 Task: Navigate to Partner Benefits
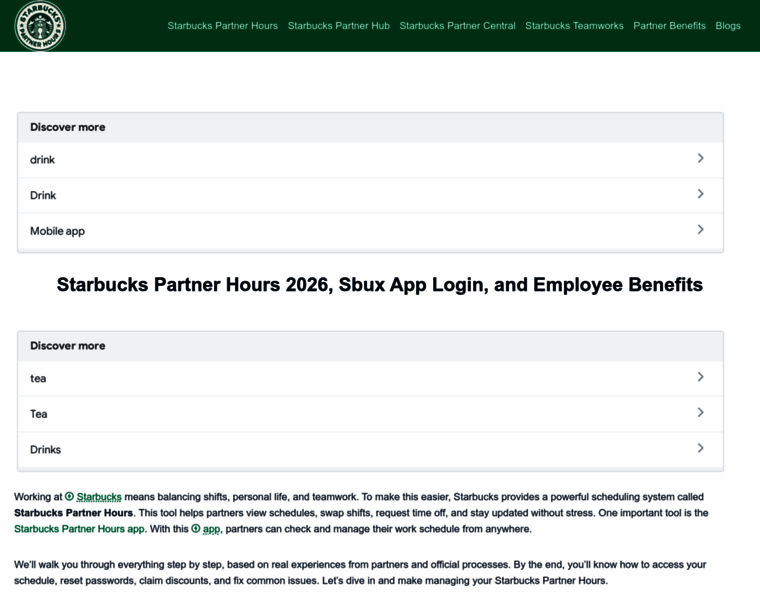click(669, 26)
